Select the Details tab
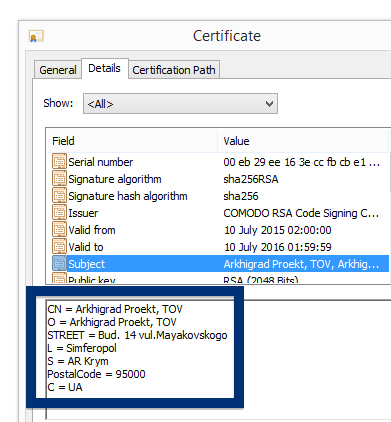391x422 pixels. (x=104, y=68)
